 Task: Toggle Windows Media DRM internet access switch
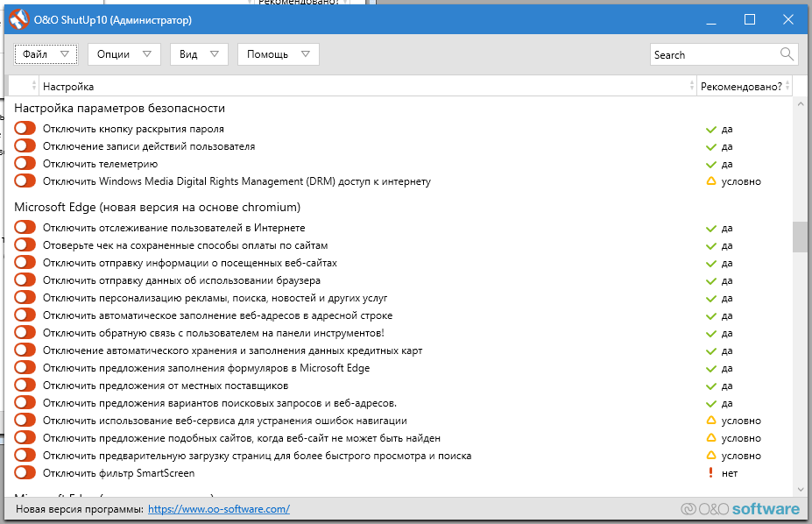click(x=25, y=181)
